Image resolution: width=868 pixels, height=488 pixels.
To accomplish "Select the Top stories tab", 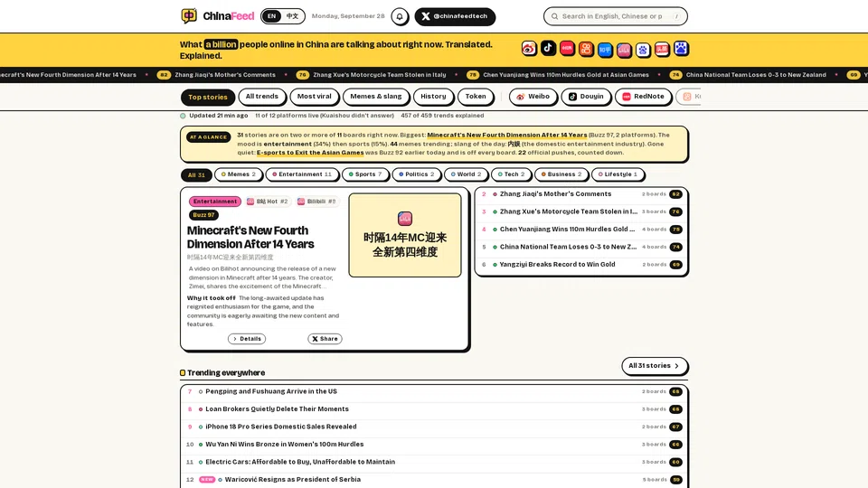I will pyautogui.click(x=208, y=97).
